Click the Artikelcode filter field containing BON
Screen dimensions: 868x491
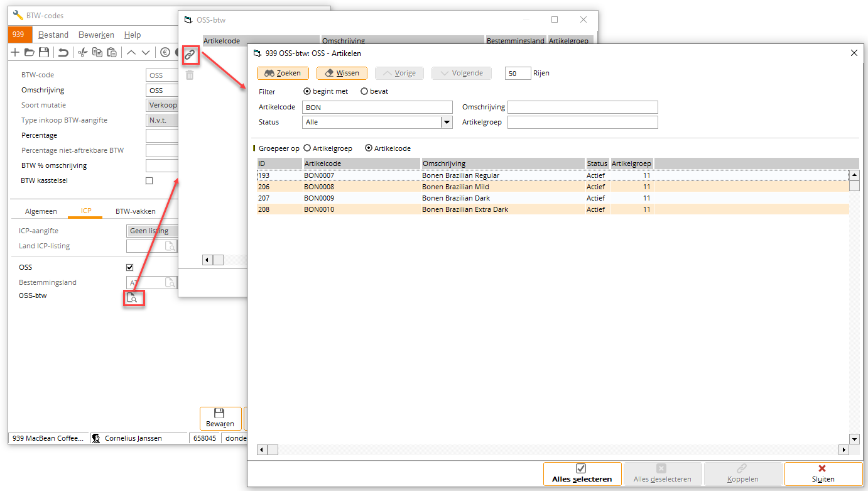coord(377,107)
